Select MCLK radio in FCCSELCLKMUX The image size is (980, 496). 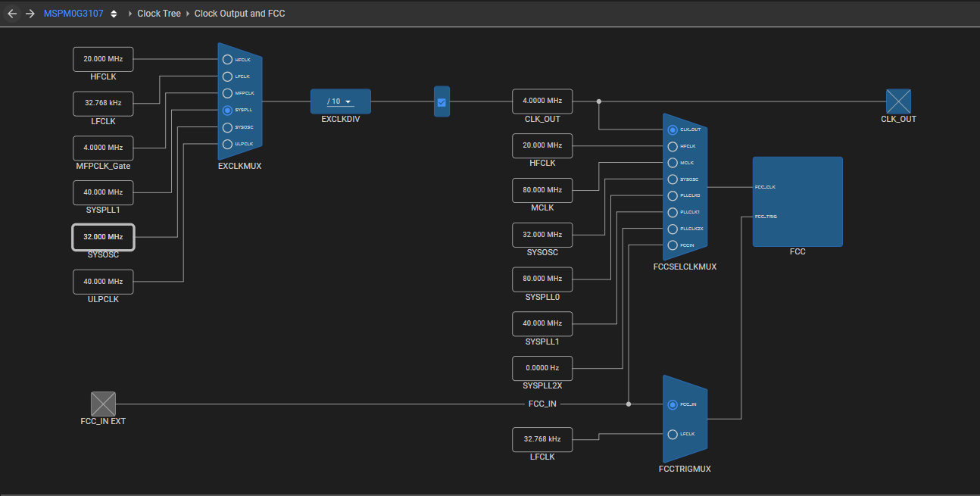pos(673,163)
